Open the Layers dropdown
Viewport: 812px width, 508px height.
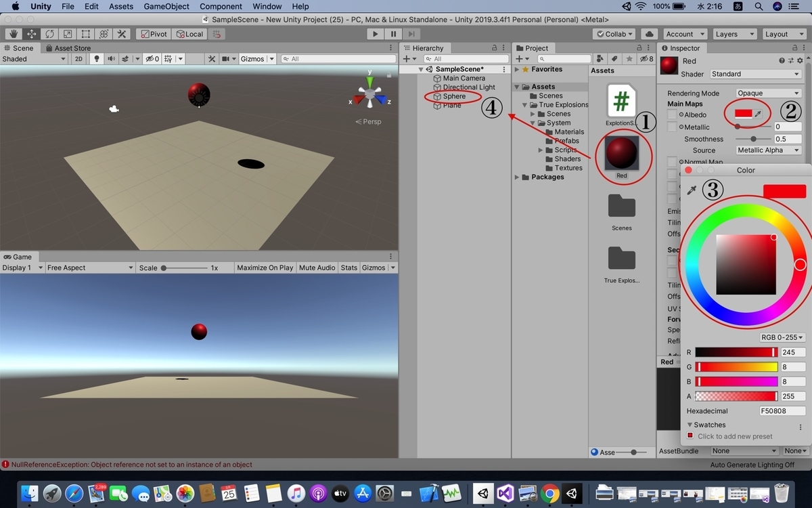pos(735,34)
